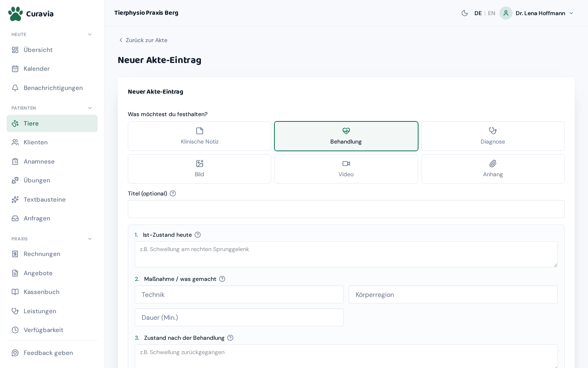Open Leistungen in the sidebar
The image size is (588, 368).
(x=52, y=311)
